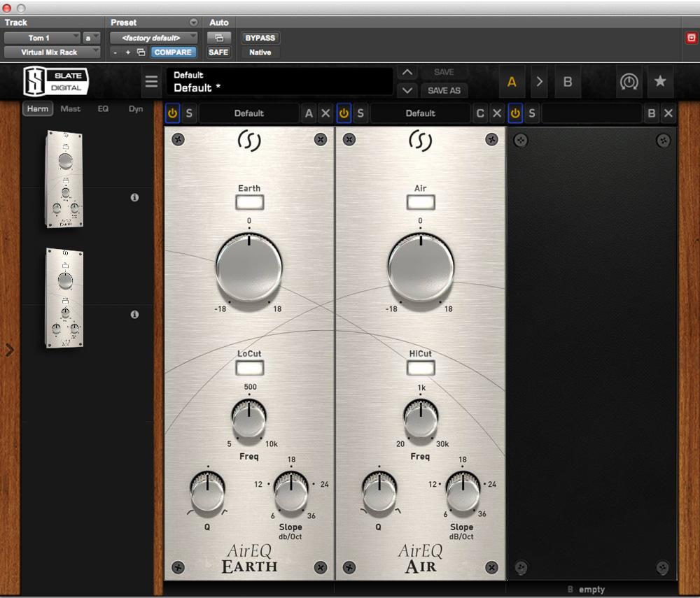700x598 pixels.
Task: Toggle power on the empty third slot
Action: coord(515,113)
